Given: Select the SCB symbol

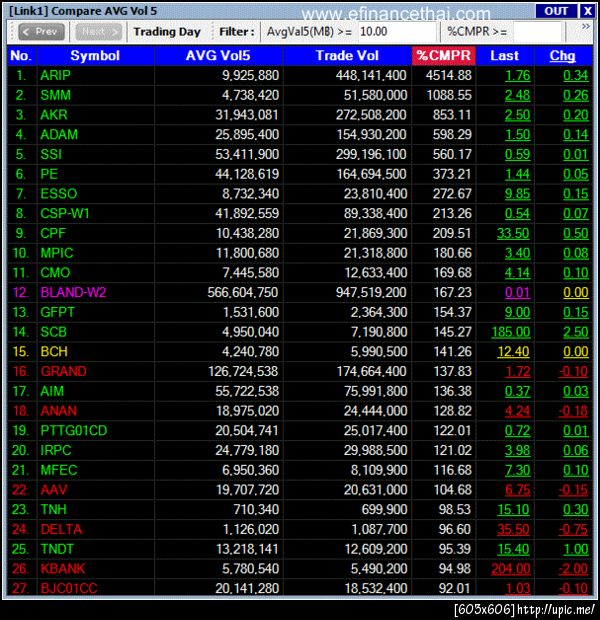Looking at the screenshot, I should point(53,332).
